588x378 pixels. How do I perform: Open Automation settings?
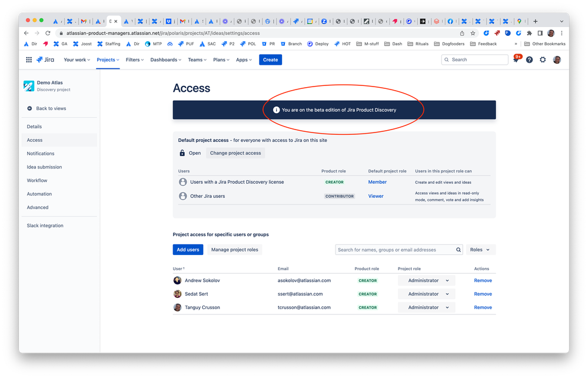pos(59,194)
